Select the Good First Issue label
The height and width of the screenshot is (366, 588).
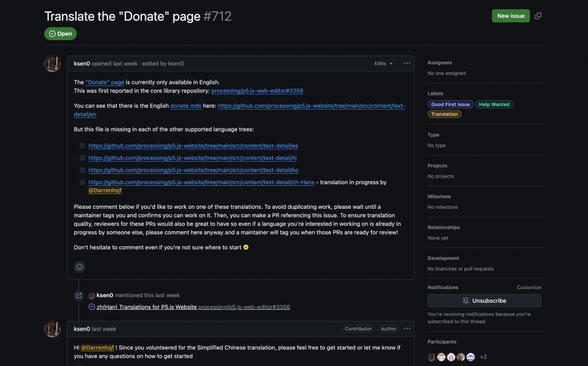click(450, 104)
